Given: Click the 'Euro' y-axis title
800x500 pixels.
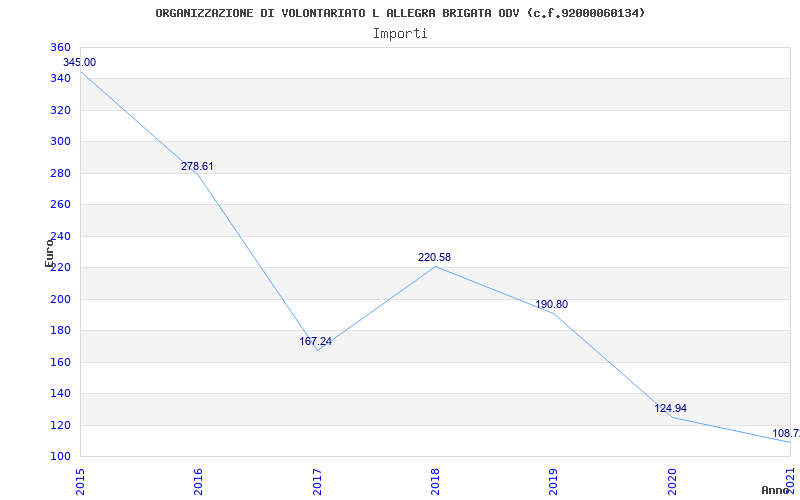Looking at the screenshot, I should click(x=49, y=253).
